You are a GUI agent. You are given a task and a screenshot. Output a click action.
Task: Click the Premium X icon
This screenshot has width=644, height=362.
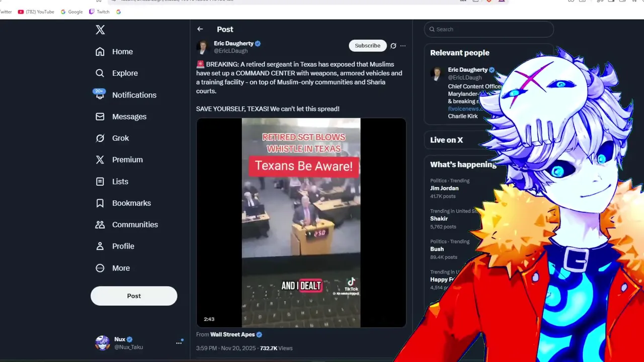[100, 160]
